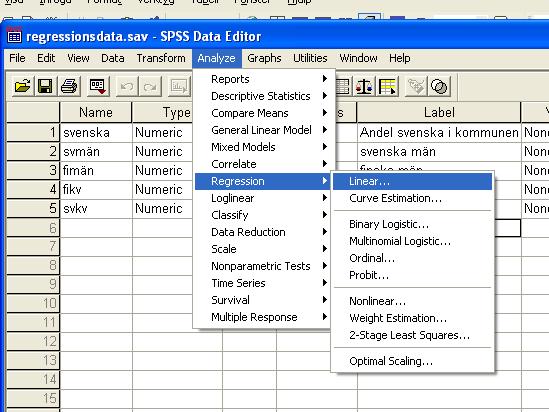Close the open Analyze menu

pyautogui.click(x=216, y=58)
